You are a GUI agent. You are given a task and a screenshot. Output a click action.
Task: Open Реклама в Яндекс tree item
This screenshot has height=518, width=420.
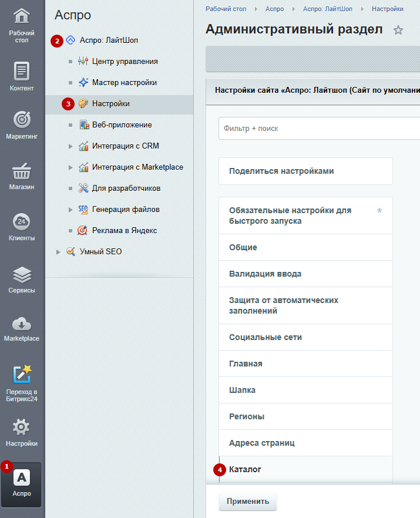tap(125, 231)
